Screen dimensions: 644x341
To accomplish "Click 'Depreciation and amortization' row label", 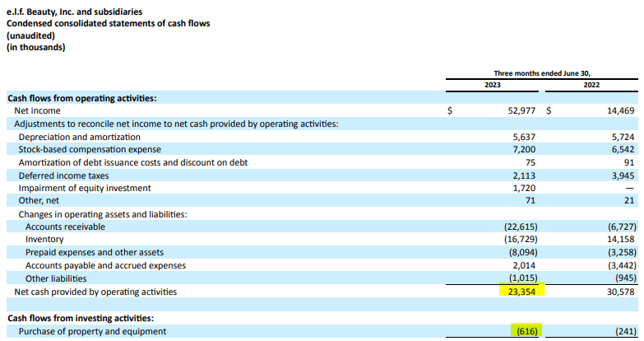I will click(x=79, y=137).
